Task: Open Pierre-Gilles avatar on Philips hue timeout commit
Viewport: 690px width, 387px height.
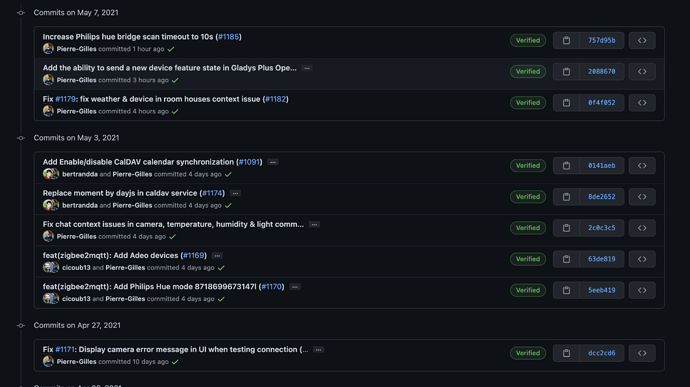Action: coord(48,49)
